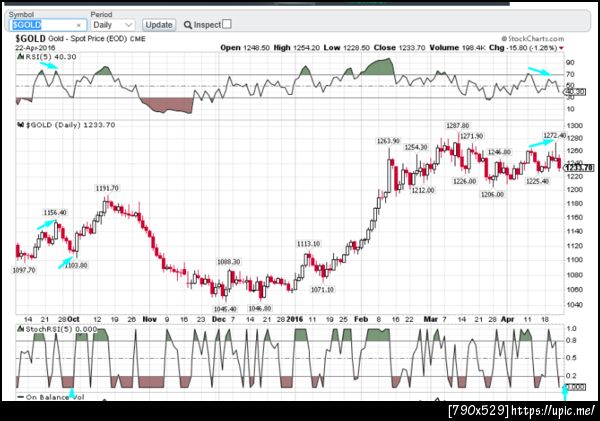Click the $GOLD chart title
Screen dimensions: 600x421
tap(30, 39)
